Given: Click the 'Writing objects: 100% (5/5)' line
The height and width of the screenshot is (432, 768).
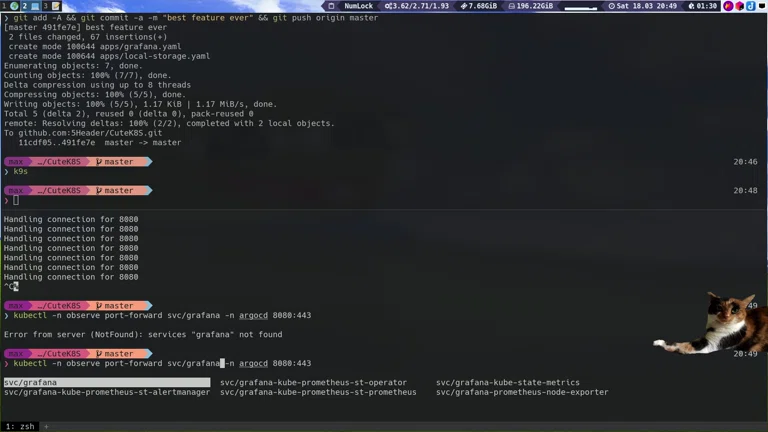Looking at the screenshot, I should (x=141, y=104).
